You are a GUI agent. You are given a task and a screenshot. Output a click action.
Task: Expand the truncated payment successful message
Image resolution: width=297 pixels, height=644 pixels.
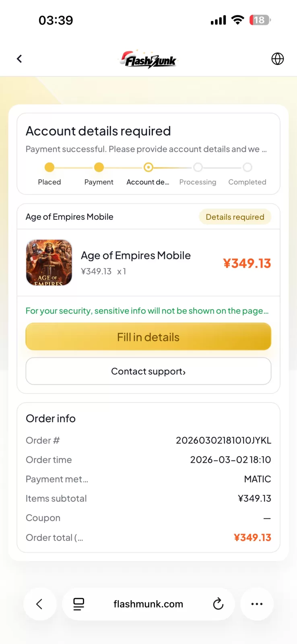(146, 149)
